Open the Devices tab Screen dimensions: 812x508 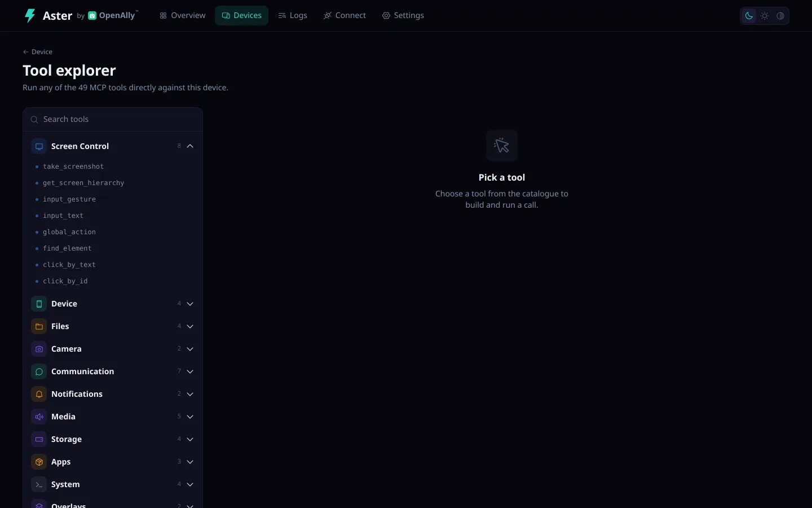pos(241,16)
